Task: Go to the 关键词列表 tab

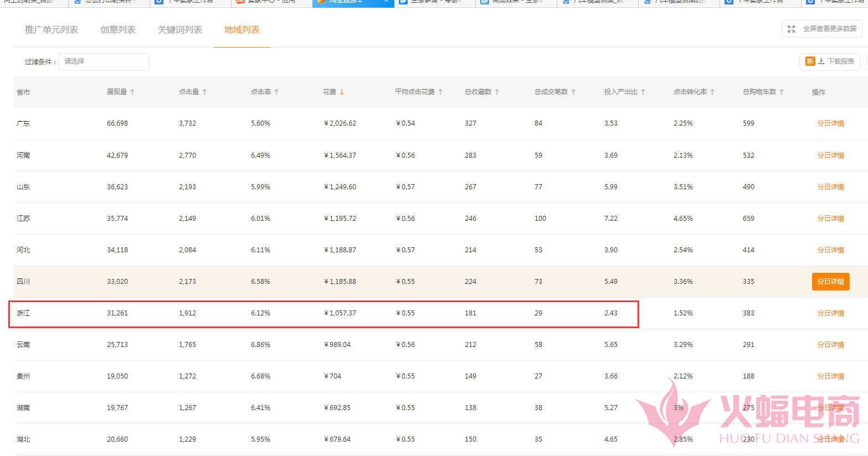Action: [180, 30]
